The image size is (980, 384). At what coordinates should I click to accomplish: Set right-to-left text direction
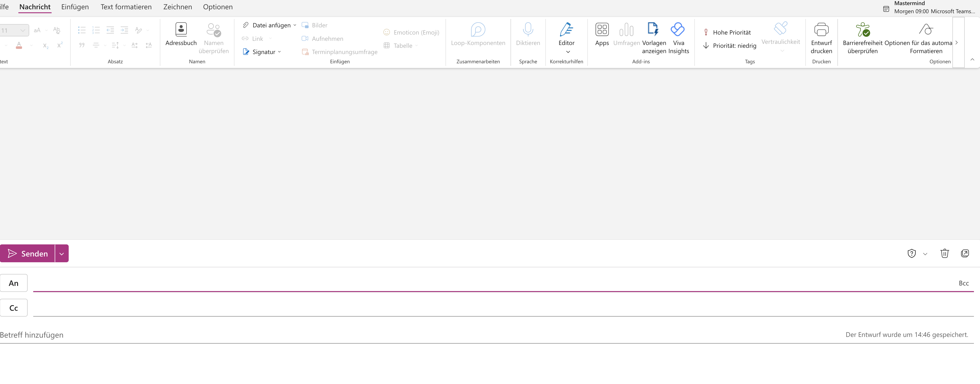[149, 45]
